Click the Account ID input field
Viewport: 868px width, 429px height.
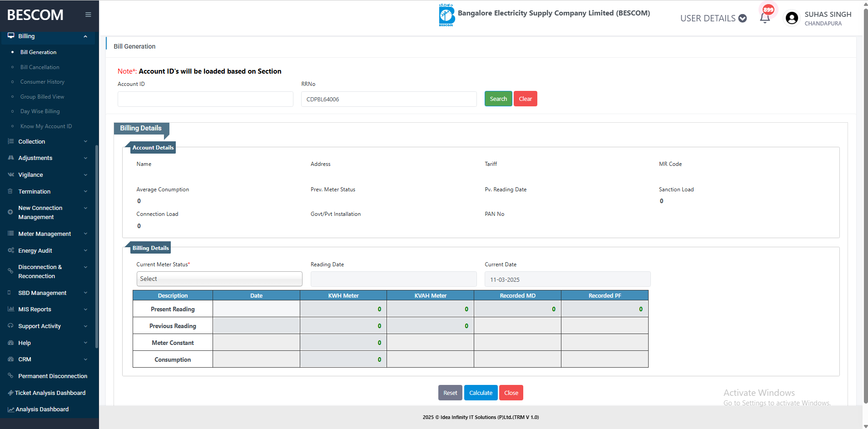tap(205, 99)
